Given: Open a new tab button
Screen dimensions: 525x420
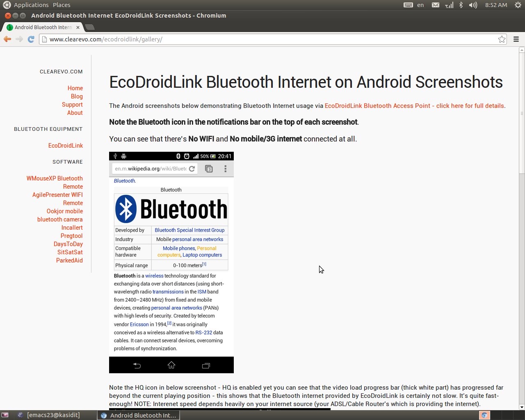Looking at the screenshot, I should point(90,27).
